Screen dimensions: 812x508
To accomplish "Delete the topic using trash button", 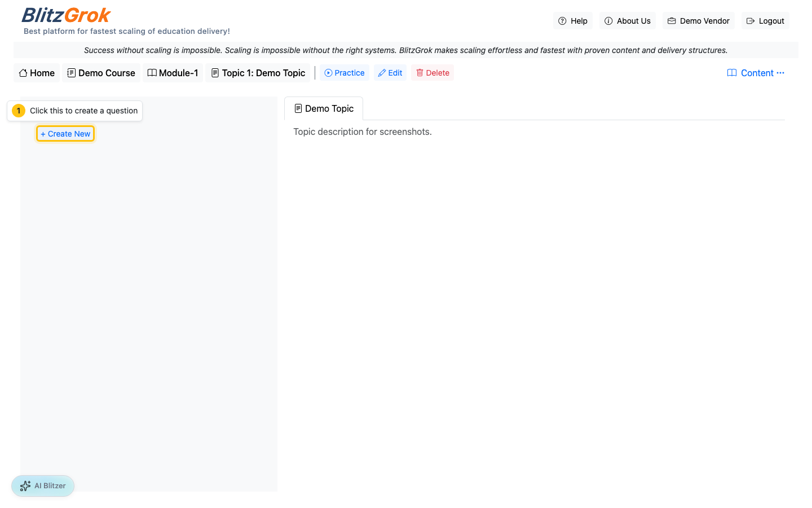I will (x=432, y=73).
